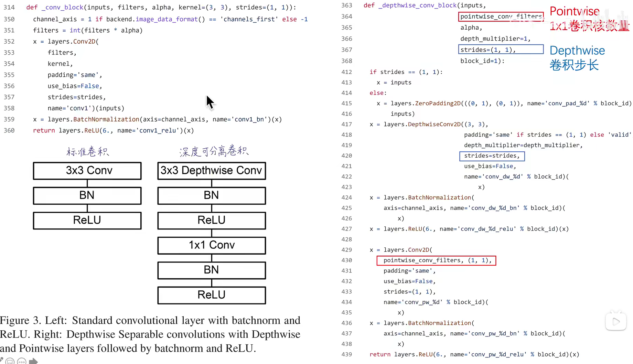Click the '3x3 Conv' diagram box
633x364 pixels.
(x=87, y=171)
